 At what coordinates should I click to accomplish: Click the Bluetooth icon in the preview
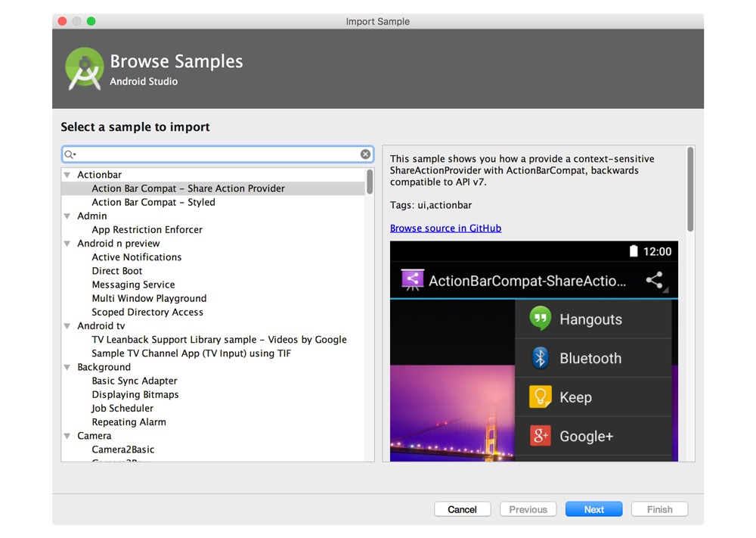coord(540,358)
